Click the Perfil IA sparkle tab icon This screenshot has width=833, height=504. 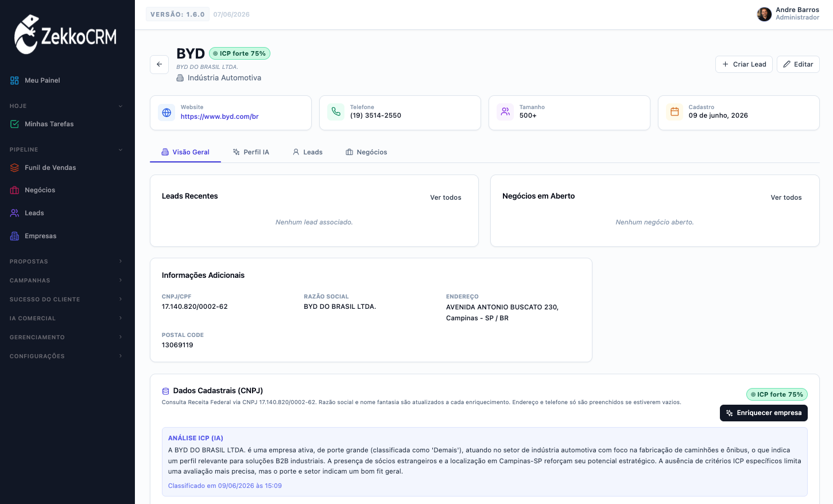(237, 152)
